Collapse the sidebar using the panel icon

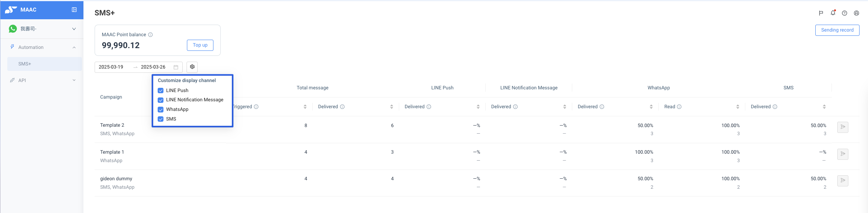(x=74, y=10)
